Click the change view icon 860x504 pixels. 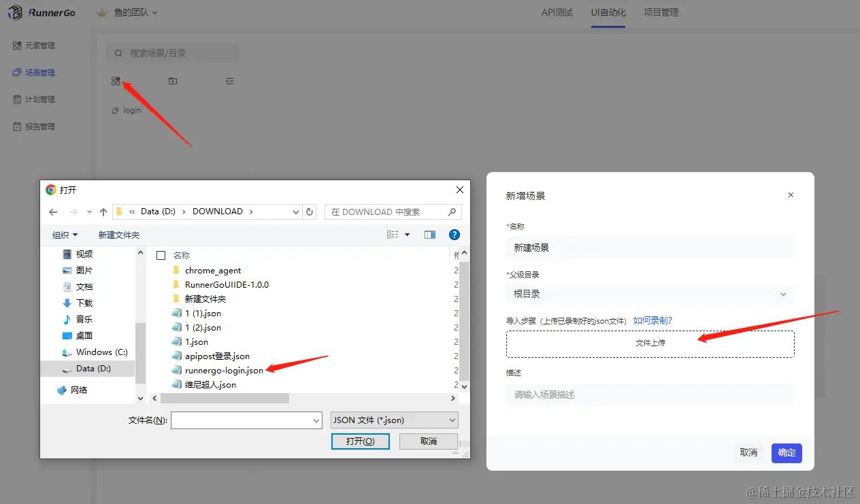pos(393,235)
